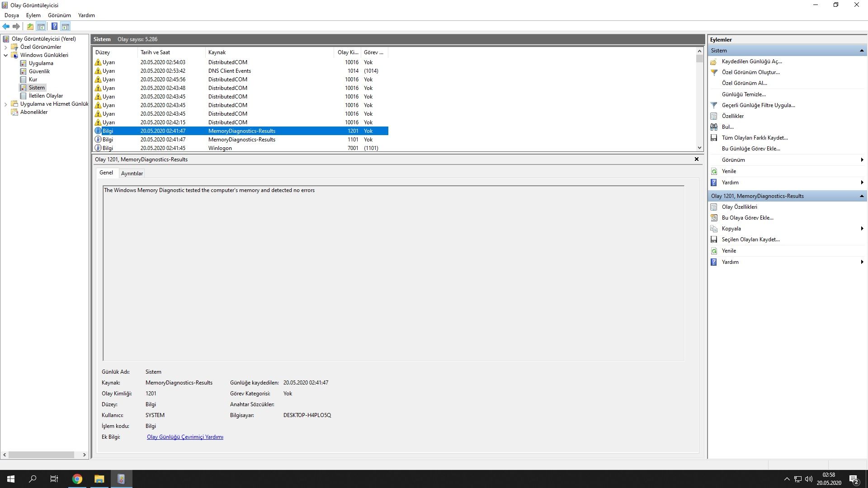This screenshot has height=488, width=868.
Task: Click the Tüm Olayları Farklı Kaydet save icon
Action: (714, 138)
